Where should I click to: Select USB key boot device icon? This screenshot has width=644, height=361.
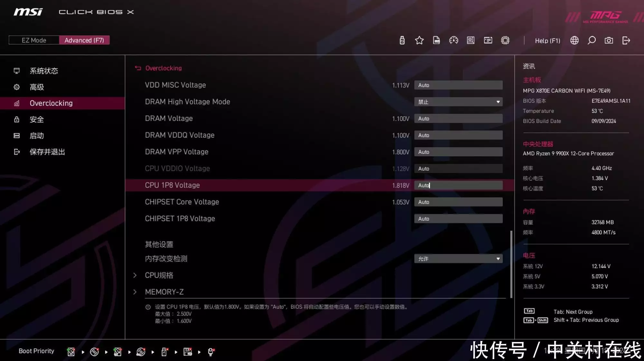click(x=164, y=352)
